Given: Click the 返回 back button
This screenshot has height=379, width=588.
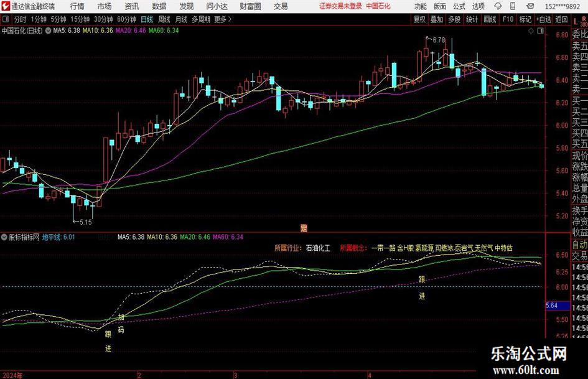Looking at the screenshot, I should [561, 19].
